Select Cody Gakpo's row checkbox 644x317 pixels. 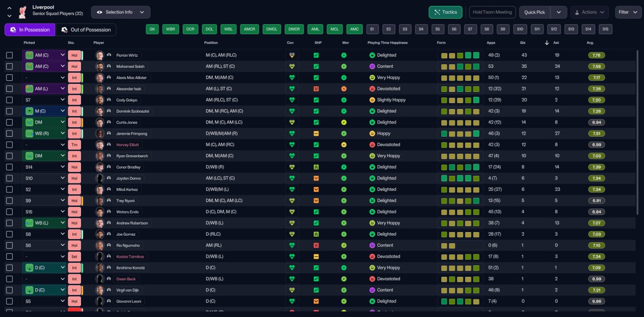pyautogui.click(x=9, y=100)
